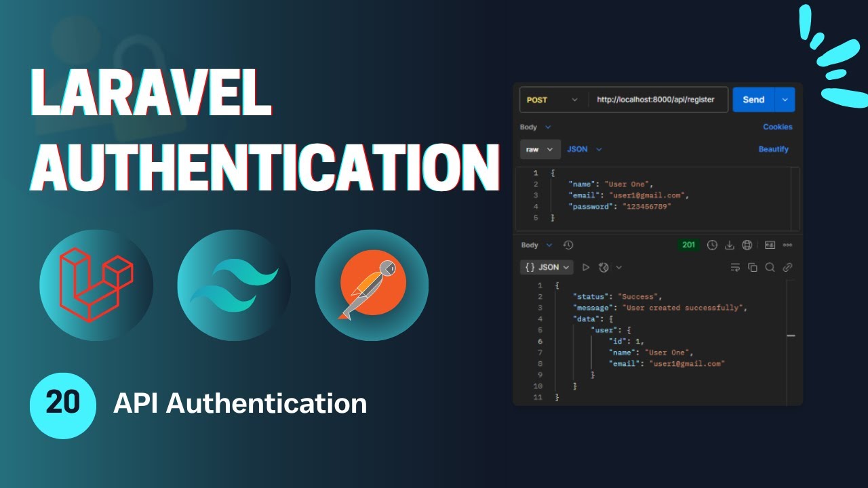Open the Send button arrow dropdown
868x488 pixels.
(x=785, y=100)
